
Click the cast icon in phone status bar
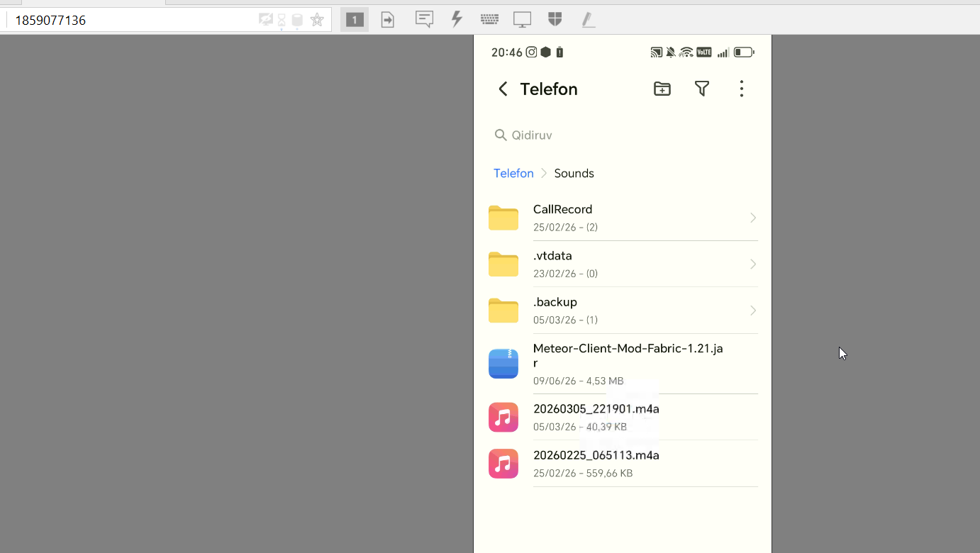pyautogui.click(x=657, y=52)
